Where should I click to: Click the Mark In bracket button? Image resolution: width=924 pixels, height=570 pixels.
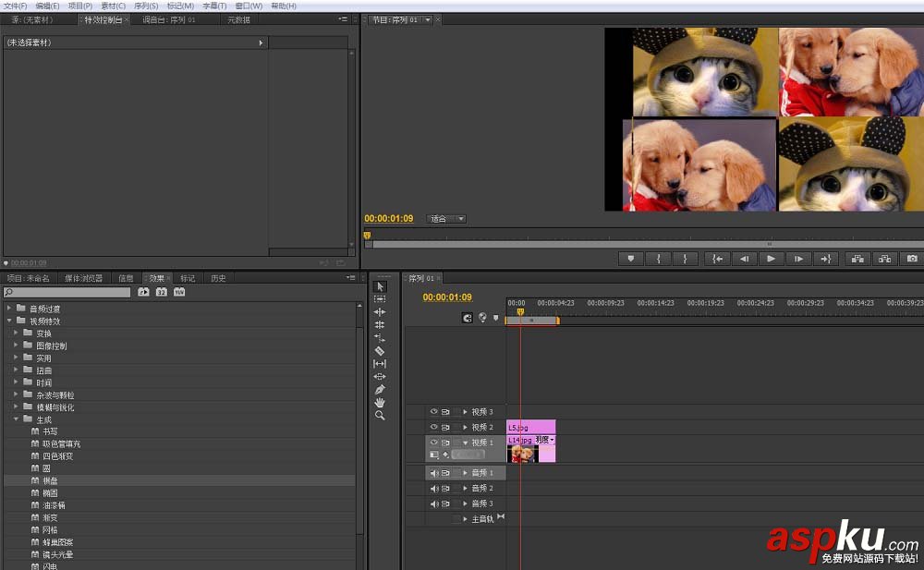click(x=658, y=259)
